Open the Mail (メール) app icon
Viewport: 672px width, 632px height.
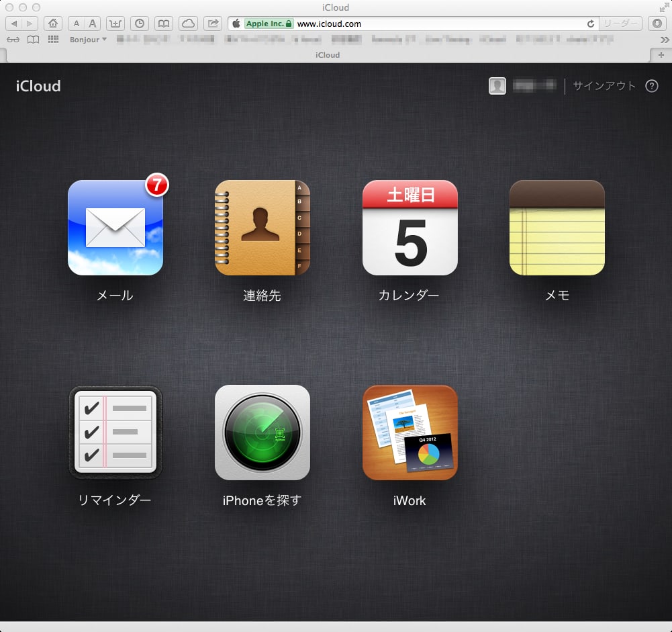(x=115, y=228)
